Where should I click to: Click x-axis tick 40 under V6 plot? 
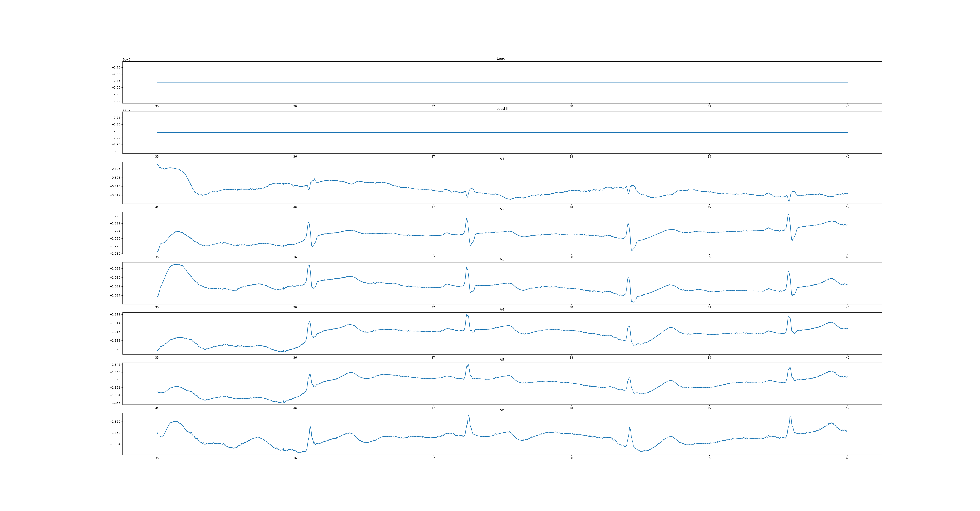coord(847,458)
